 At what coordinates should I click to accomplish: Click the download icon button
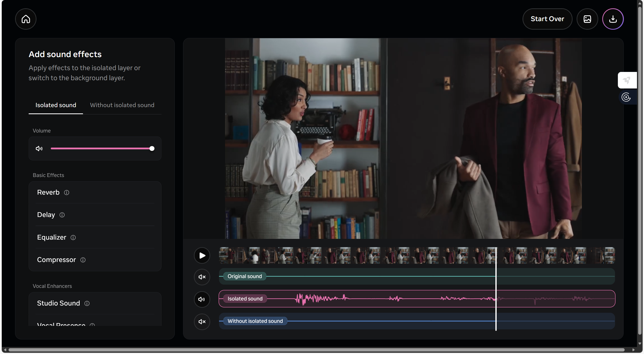pyautogui.click(x=613, y=19)
